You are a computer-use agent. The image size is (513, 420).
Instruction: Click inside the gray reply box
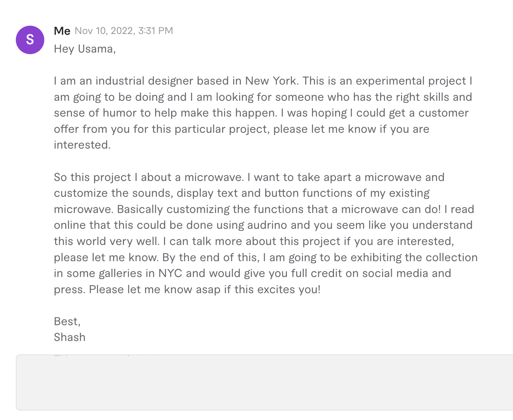(x=264, y=382)
